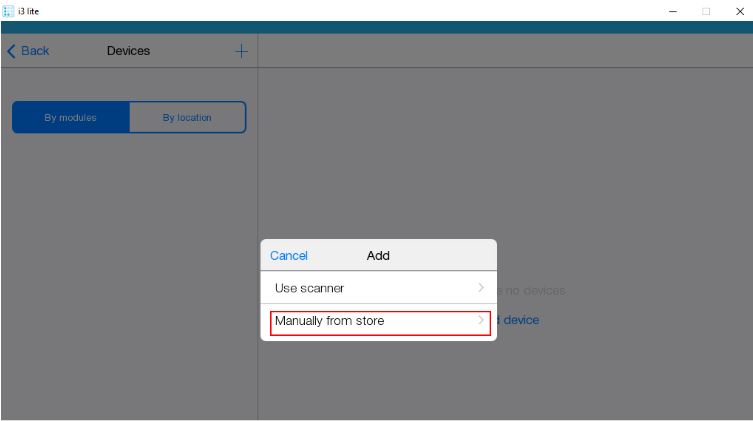Click the 'no devices' placeholder message
The image size is (753, 421).
[532, 291]
